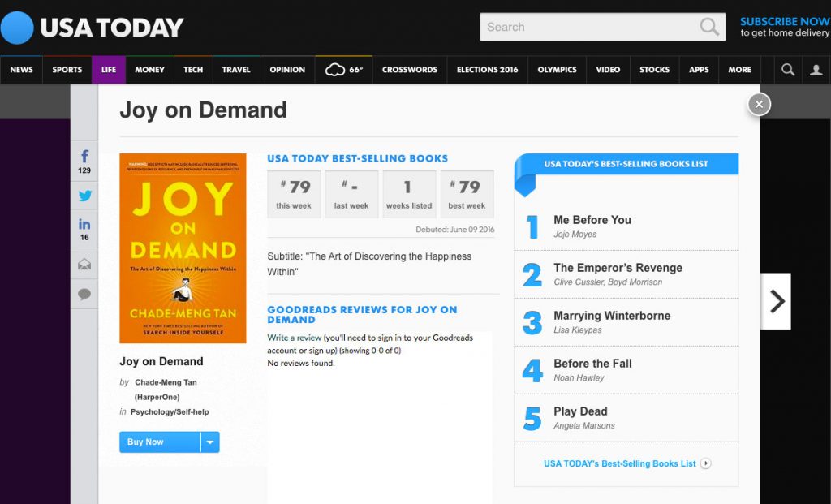
Task: Open Marrying Winterborne entry
Action: click(x=626, y=322)
